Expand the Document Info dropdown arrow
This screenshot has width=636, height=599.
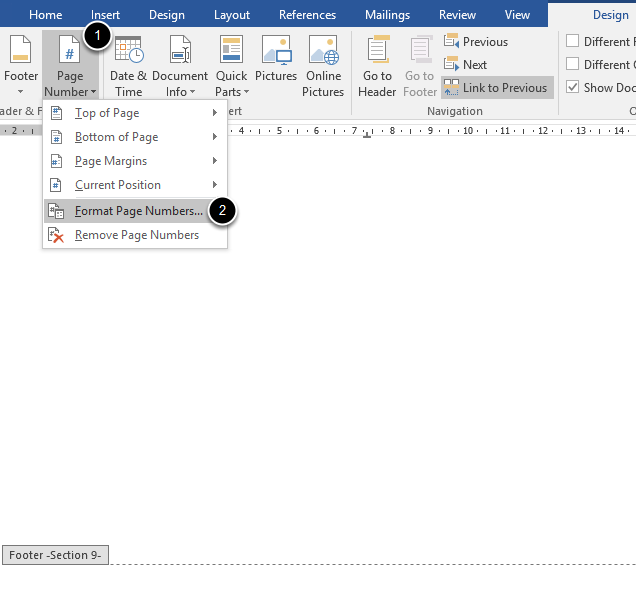(x=192, y=92)
